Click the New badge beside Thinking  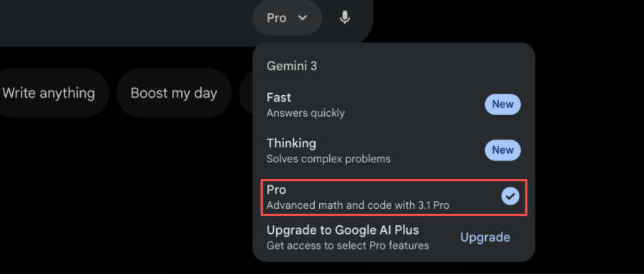point(503,150)
